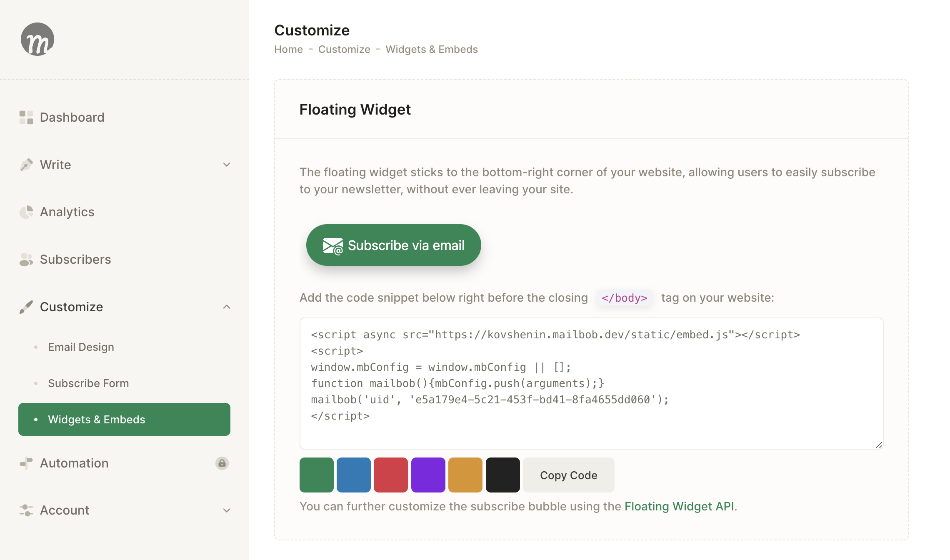950x560 pixels.
Task: Click the Account menu label
Action: [65, 510]
